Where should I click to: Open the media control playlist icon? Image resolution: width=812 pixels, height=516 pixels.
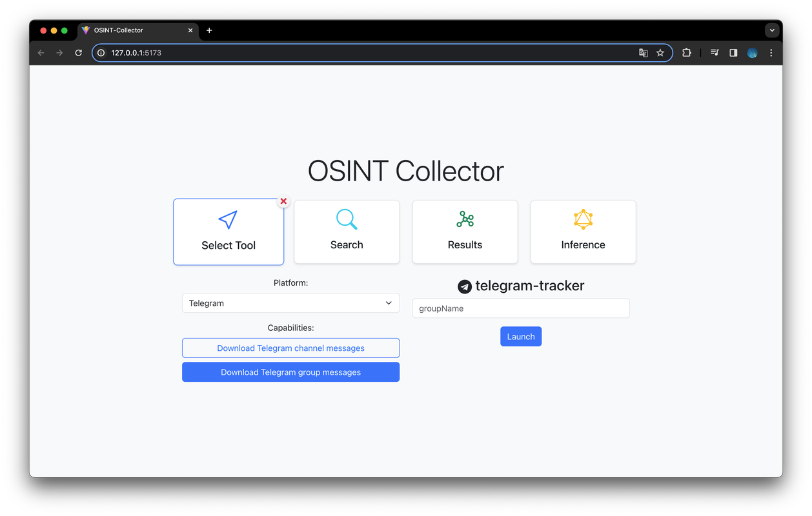715,53
